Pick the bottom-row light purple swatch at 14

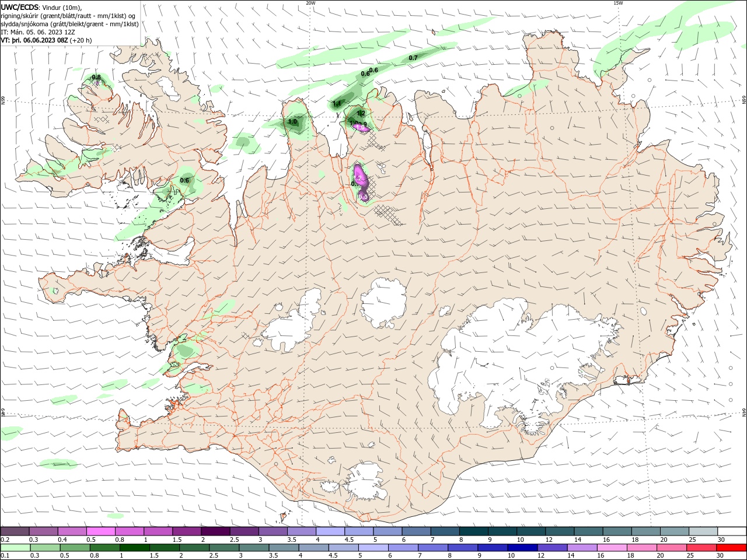582,548
